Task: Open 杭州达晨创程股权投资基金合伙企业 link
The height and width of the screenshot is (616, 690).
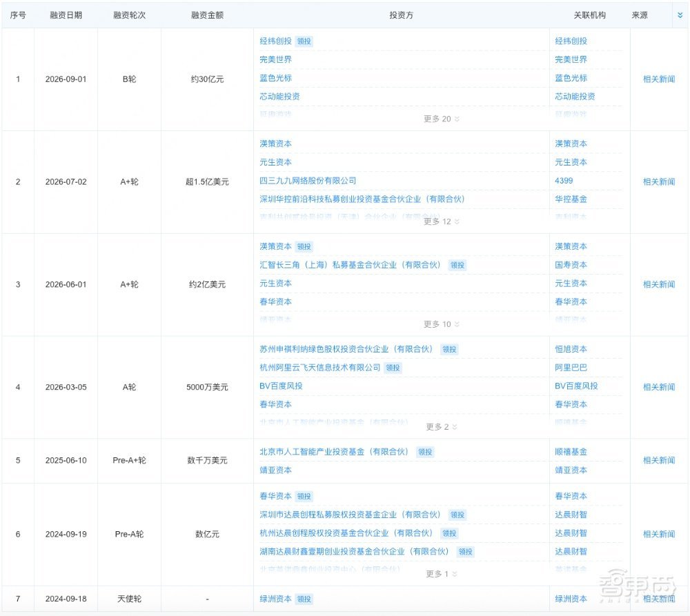Action: click(346, 533)
